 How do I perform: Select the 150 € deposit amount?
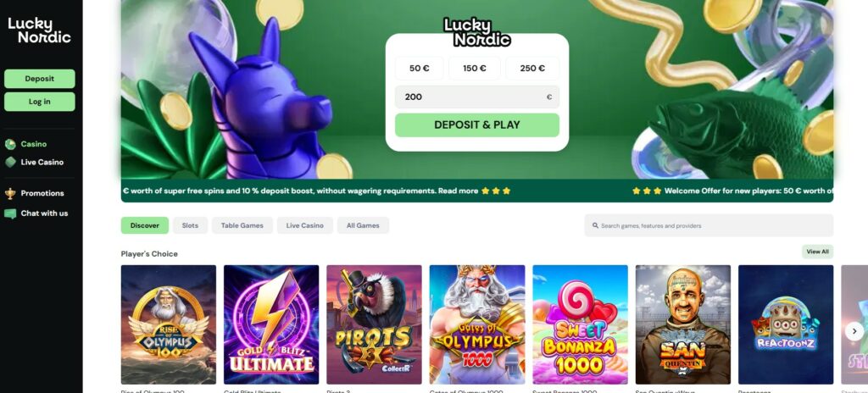pos(475,68)
